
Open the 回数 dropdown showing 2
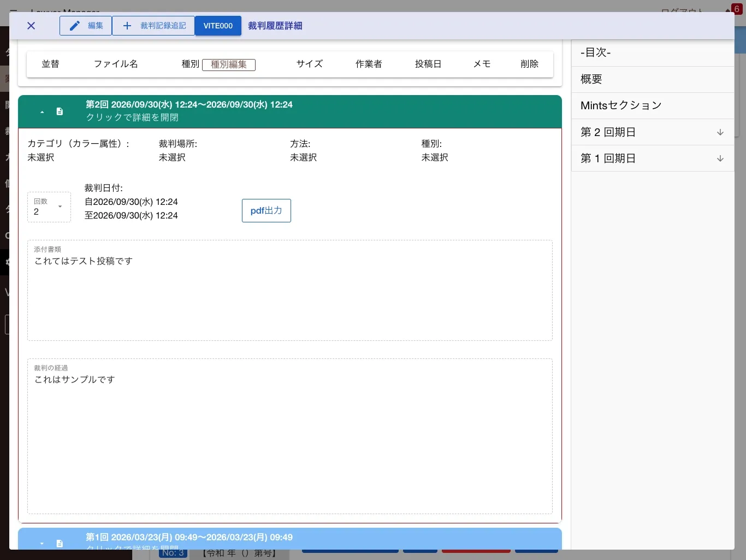[x=49, y=207]
